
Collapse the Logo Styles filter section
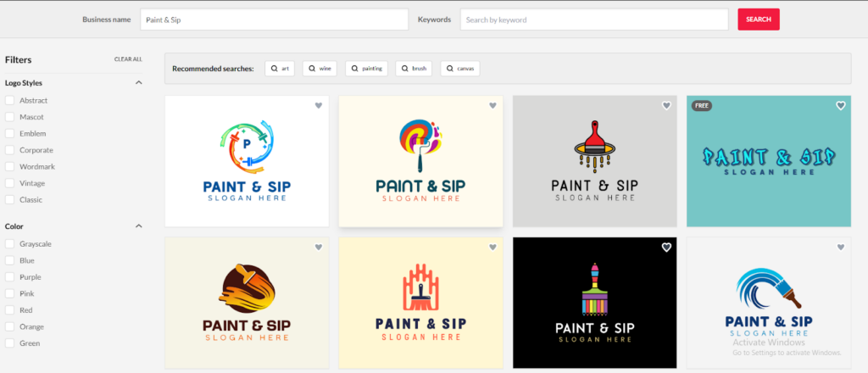pyautogui.click(x=138, y=83)
